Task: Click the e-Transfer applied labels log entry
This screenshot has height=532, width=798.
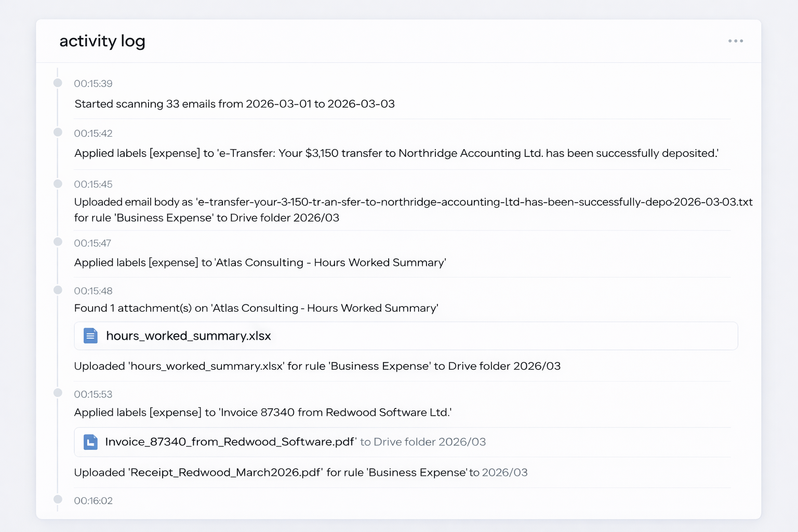Action: 396,153
